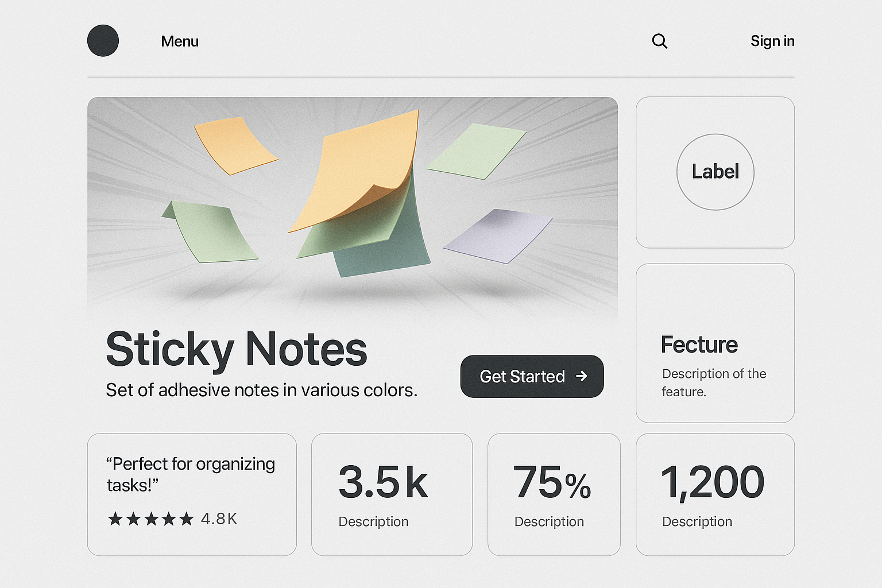
Task: Open search with the magnifying glass icon
Action: 660,41
